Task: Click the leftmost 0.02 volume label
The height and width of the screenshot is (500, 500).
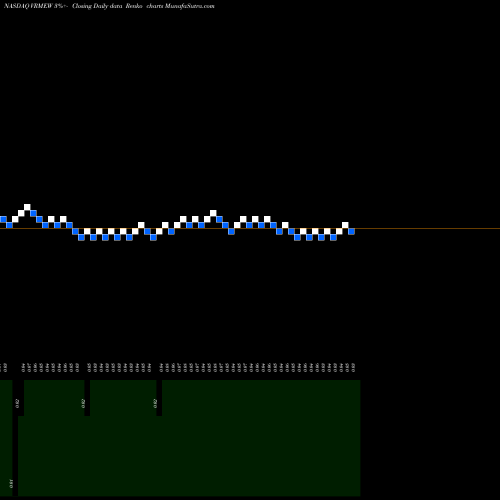Action: coord(17,403)
